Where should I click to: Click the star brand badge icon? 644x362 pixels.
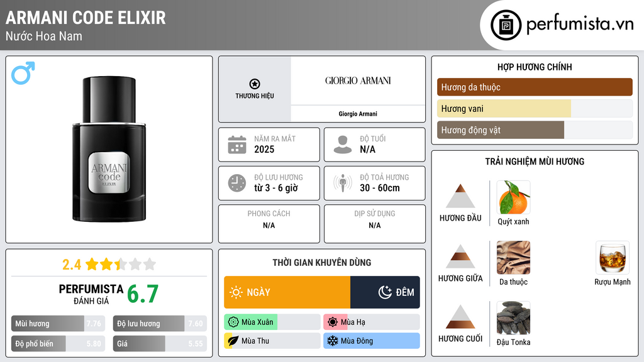(x=255, y=84)
